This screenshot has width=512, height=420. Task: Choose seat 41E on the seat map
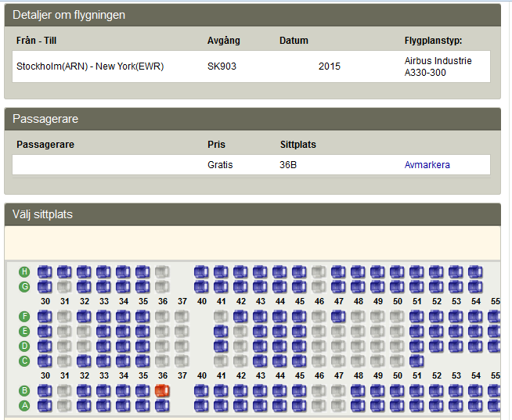pyautogui.click(x=221, y=332)
